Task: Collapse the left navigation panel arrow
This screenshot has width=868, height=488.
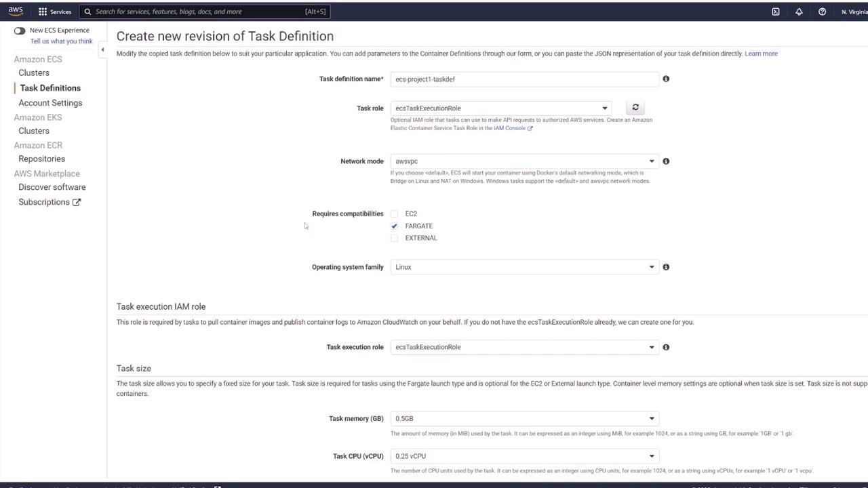Action: 102,49
